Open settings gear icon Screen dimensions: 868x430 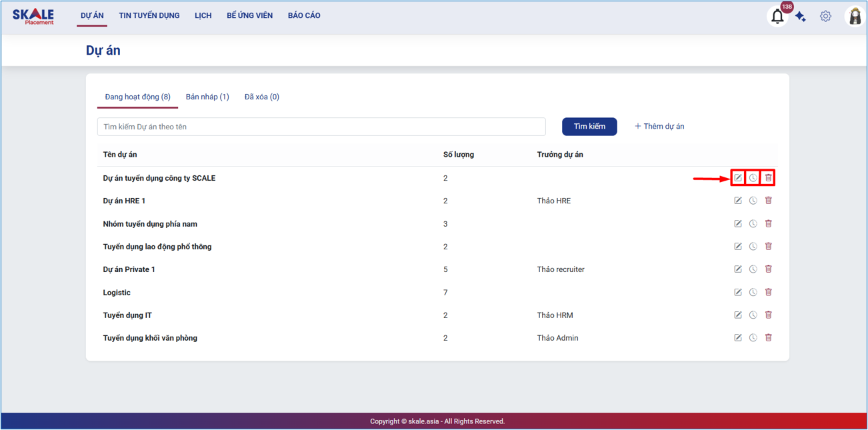pyautogui.click(x=825, y=16)
